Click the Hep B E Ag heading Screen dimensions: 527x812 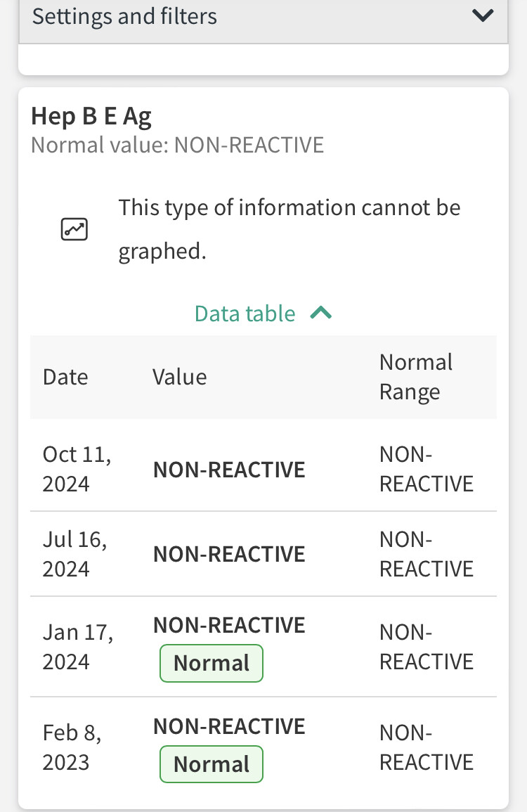91,116
